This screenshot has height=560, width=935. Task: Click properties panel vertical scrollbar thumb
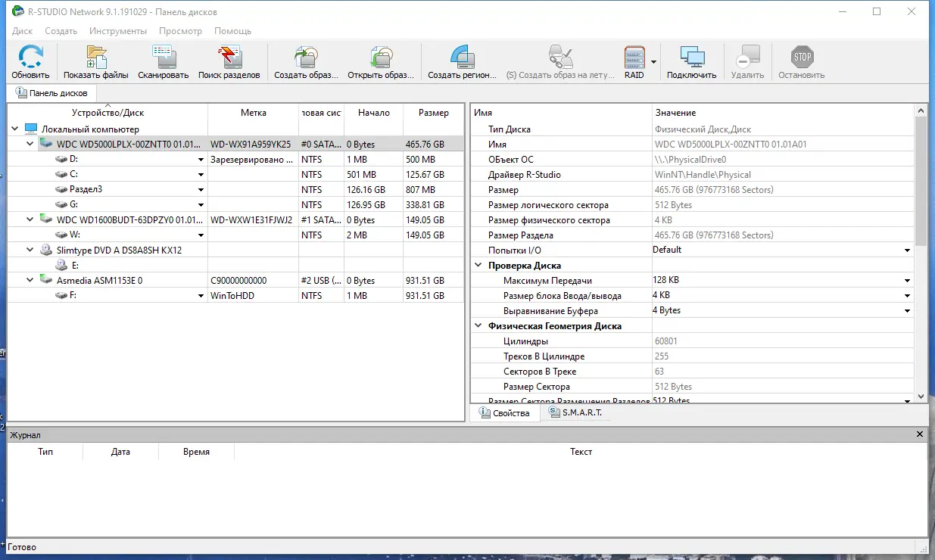pyautogui.click(x=921, y=182)
